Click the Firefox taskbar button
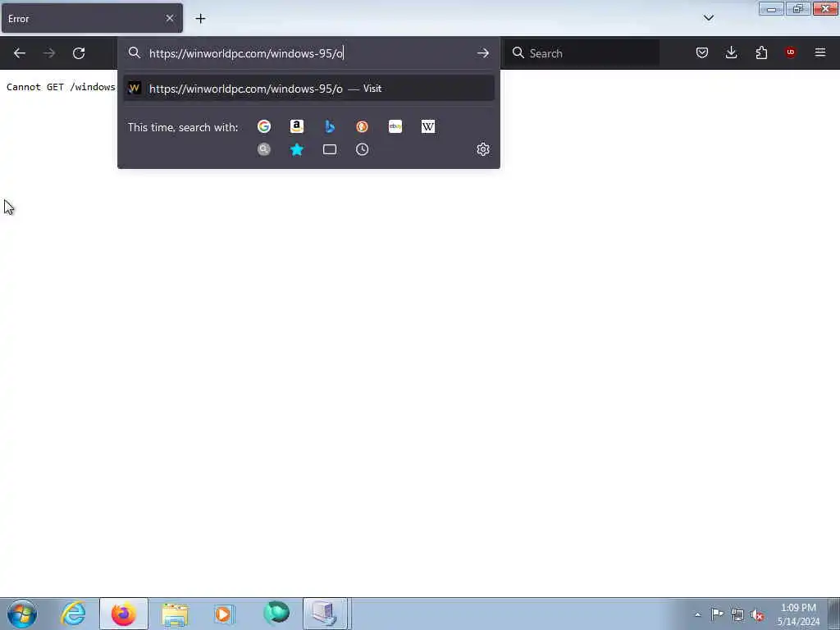The height and width of the screenshot is (630, 840). coord(123,614)
